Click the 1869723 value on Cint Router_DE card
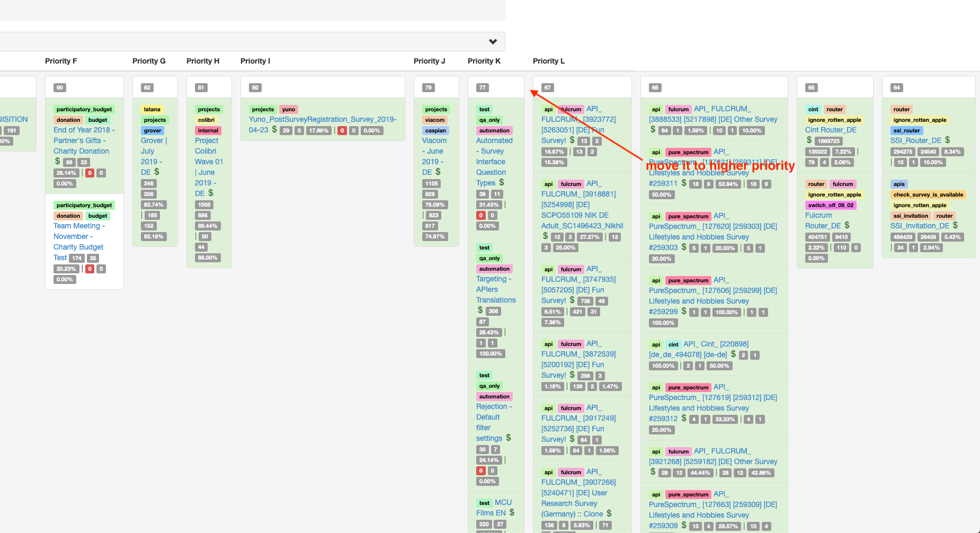The image size is (980, 533). 828,141
